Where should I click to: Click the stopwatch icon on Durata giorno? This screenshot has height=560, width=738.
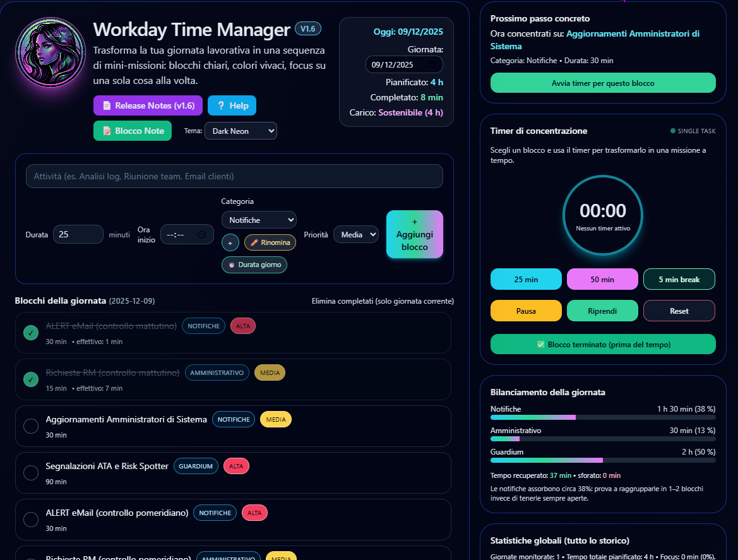pyautogui.click(x=230, y=266)
